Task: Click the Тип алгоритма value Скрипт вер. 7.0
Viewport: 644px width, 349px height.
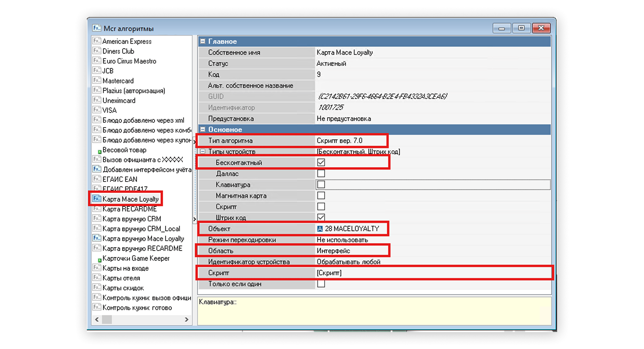Action: 339,140
